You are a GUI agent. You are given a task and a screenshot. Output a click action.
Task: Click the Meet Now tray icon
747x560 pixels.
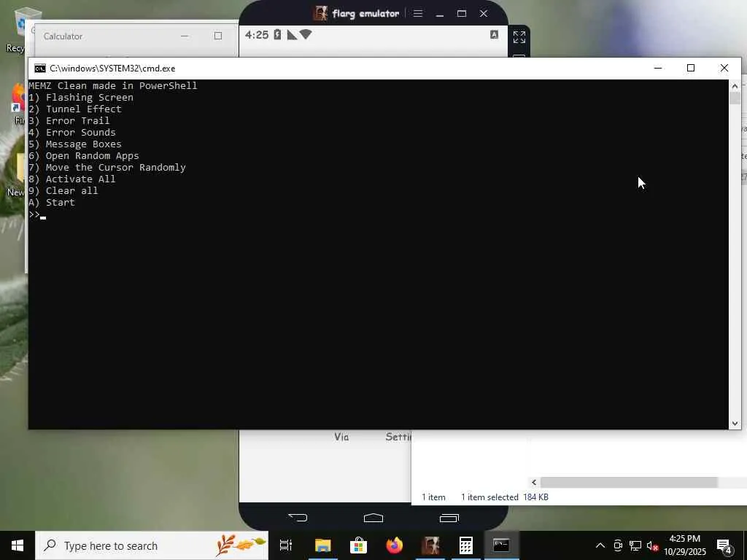pyautogui.click(x=618, y=545)
